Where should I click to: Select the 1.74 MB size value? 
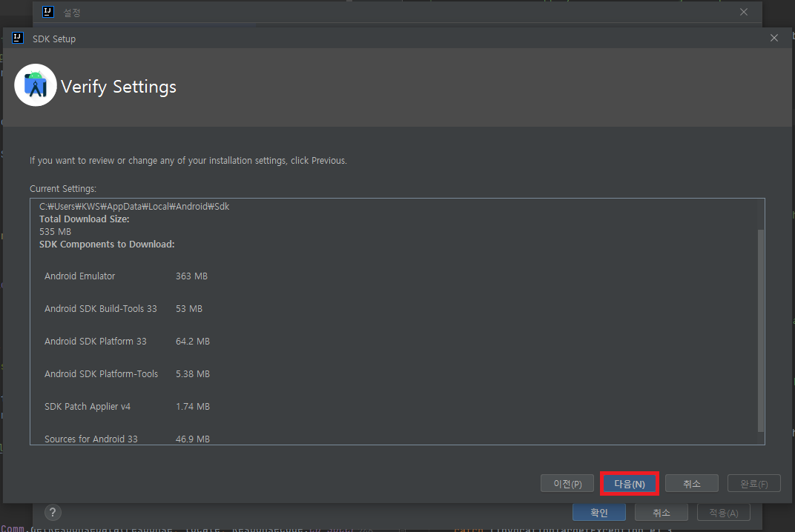(x=193, y=406)
